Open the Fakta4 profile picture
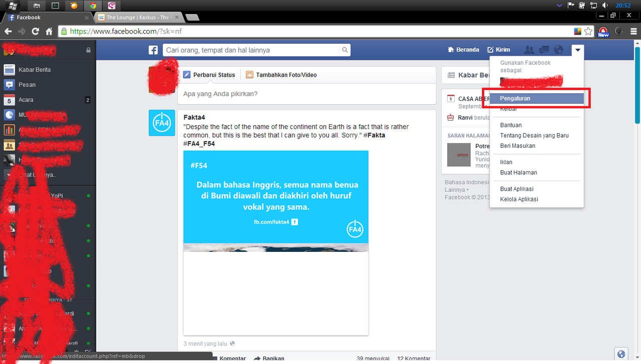The height and width of the screenshot is (364, 641). 162,123
